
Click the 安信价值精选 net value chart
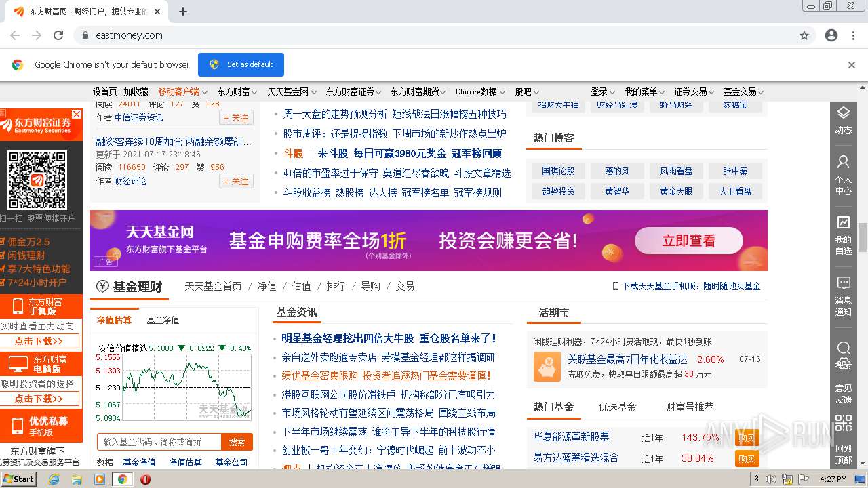tap(186, 386)
